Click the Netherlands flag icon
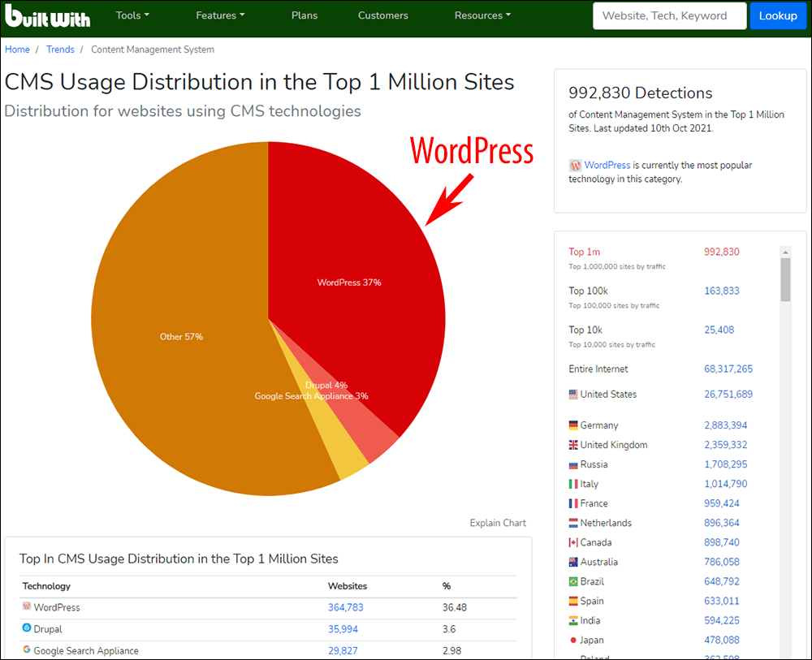Screen dimensions: 812x660 point(573,524)
